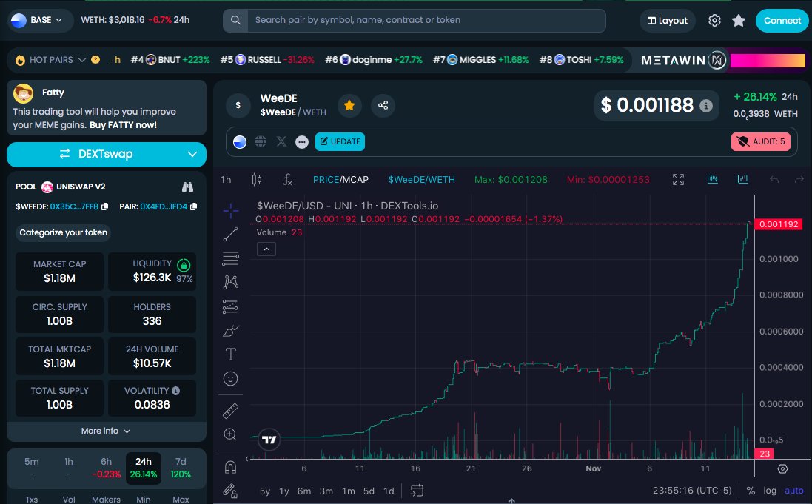
Task: Expand More info section
Action: [x=106, y=431]
